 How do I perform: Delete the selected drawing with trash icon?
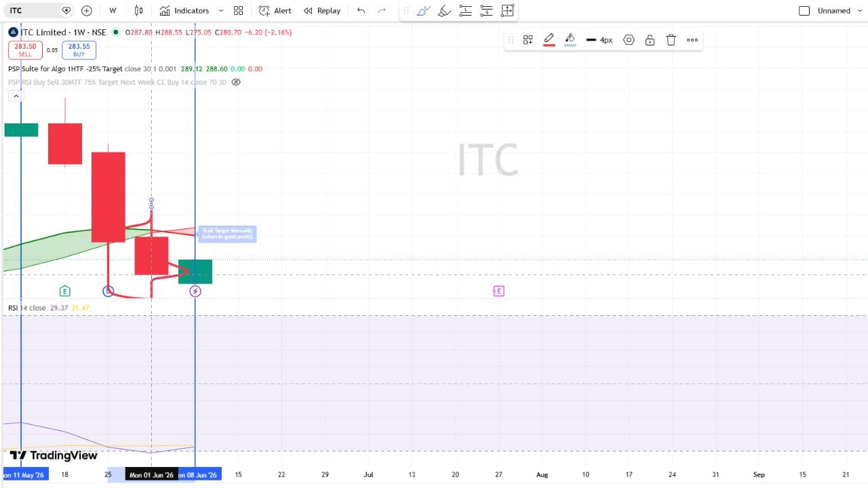[x=671, y=40]
